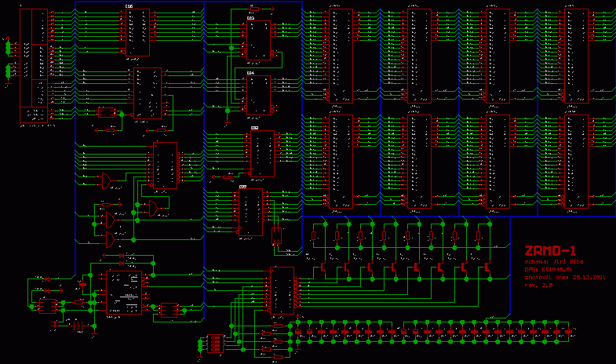Click the AND gate symbol
This screenshot has height=364, width=616.
(x=152, y=208)
